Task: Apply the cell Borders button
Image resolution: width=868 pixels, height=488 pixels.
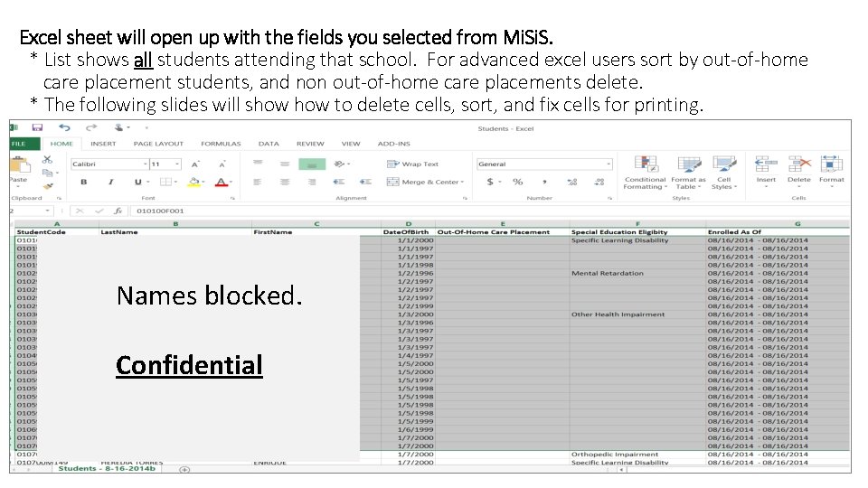Action: pos(165,182)
